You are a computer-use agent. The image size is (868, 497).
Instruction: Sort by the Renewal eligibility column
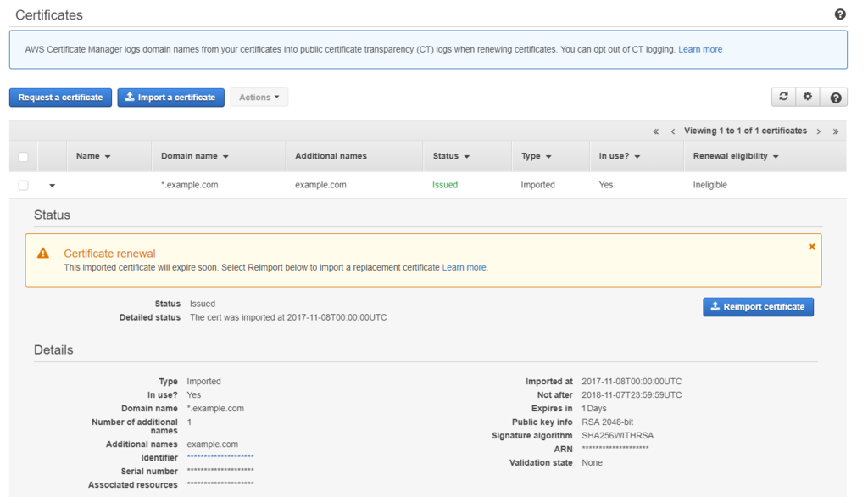point(735,156)
